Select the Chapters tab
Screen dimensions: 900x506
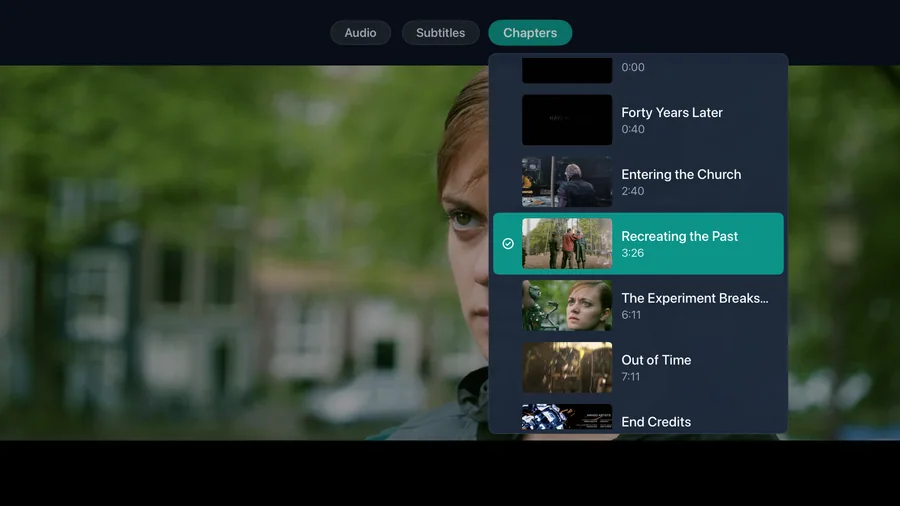coord(530,33)
